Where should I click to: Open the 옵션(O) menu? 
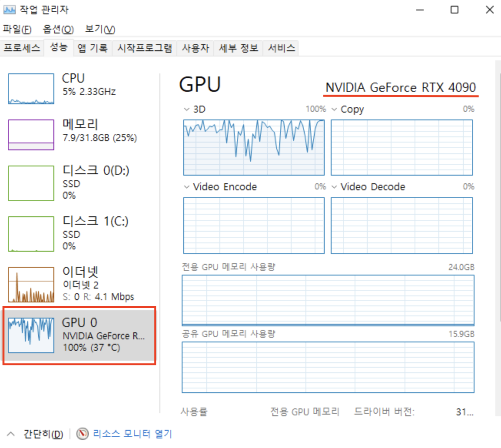58,29
